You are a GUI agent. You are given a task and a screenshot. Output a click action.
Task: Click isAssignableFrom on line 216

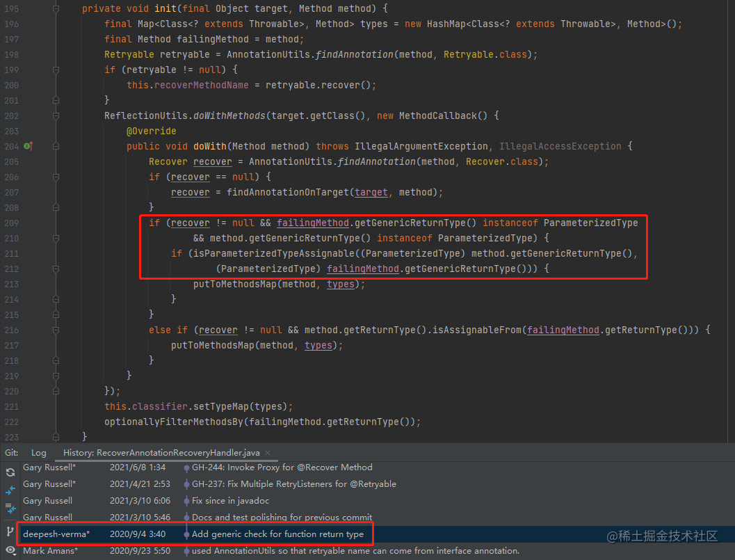coord(477,330)
